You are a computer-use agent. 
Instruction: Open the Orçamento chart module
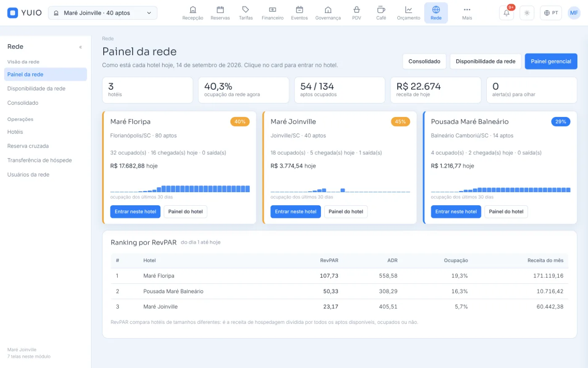point(409,13)
